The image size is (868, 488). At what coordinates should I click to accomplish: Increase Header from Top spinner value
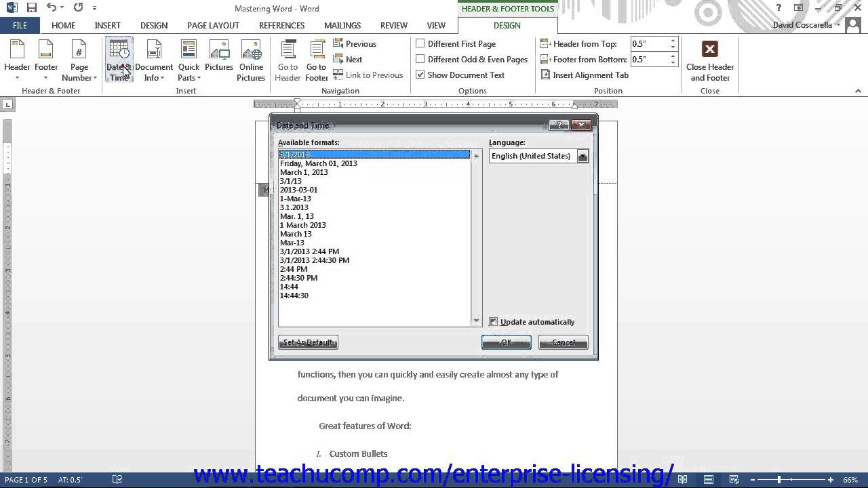click(673, 41)
